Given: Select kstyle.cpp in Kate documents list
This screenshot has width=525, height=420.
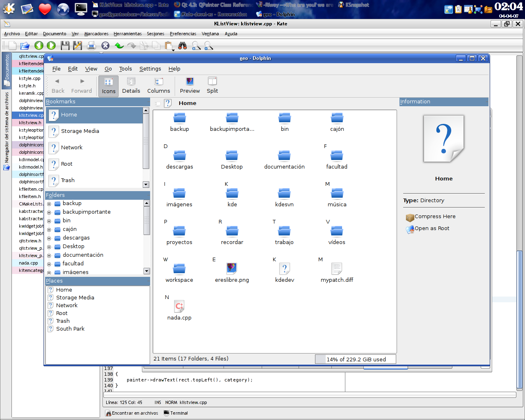Looking at the screenshot, I should (x=30, y=78).
